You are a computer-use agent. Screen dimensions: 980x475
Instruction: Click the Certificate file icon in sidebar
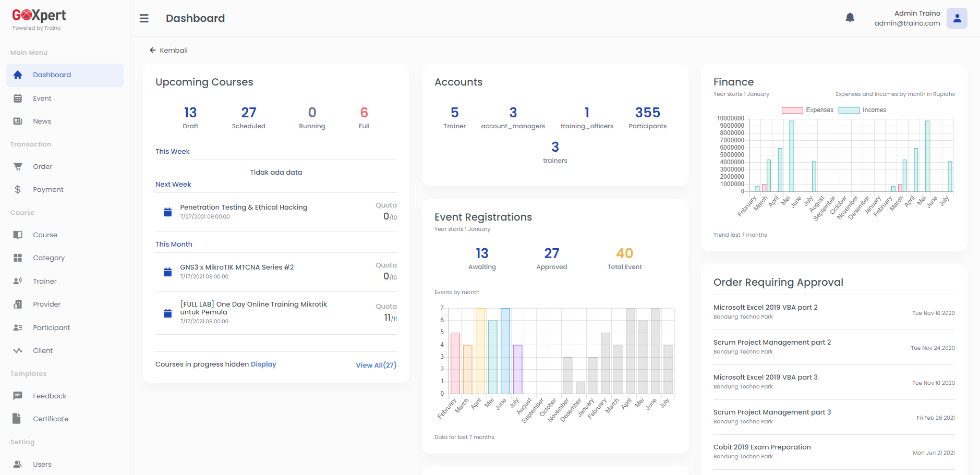coord(17,419)
